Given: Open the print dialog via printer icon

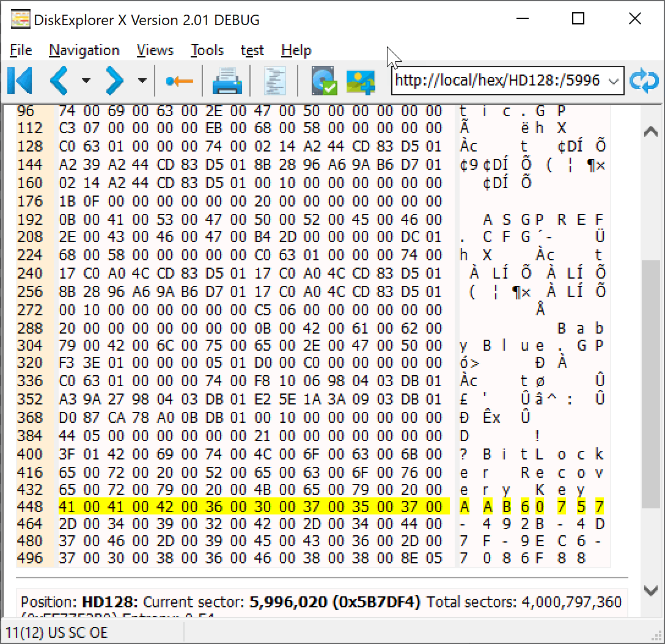Looking at the screenshot, I should (x=227, y=80).
